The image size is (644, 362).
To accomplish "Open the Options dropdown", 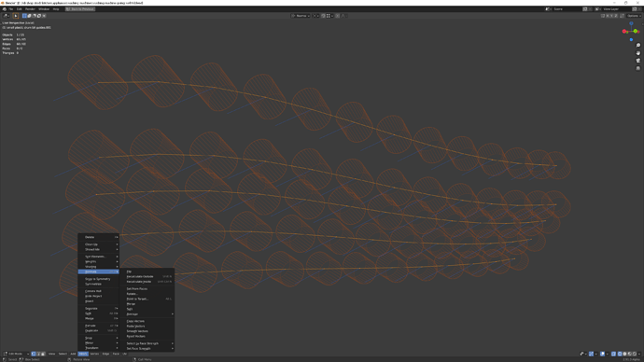I will pyautogui.click(x=634, y=16).
